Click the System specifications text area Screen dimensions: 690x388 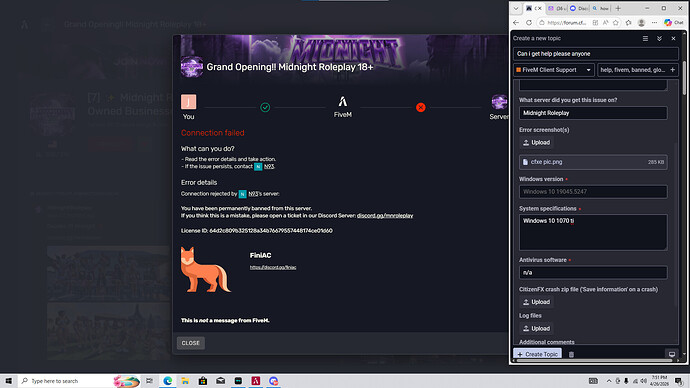(x=593, y=232)
